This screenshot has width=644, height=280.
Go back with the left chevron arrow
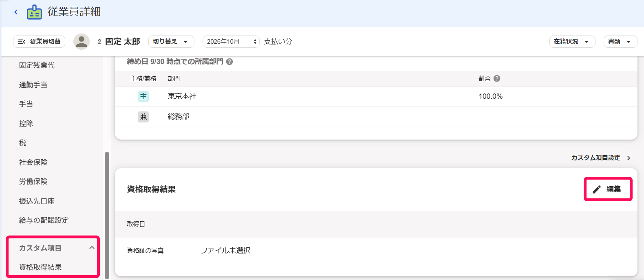pos(16,12)
